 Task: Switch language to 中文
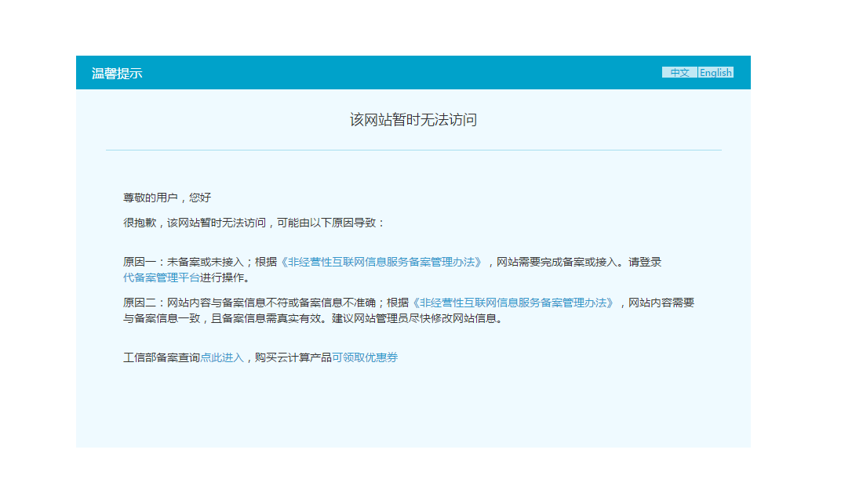pos(679,72)
